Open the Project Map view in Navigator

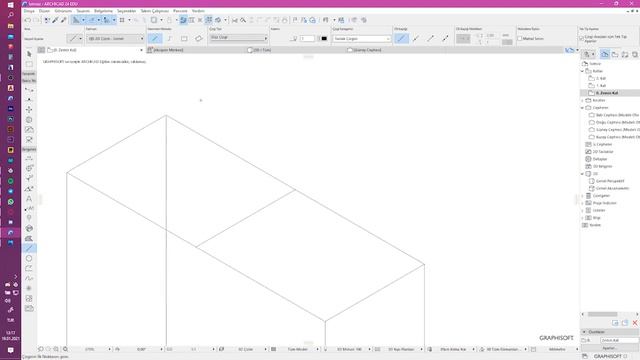coord(604,54)
